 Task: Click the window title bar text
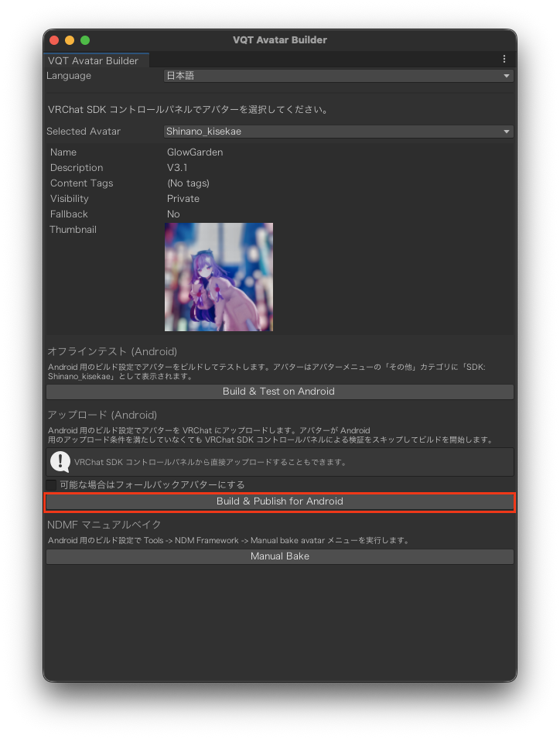(280, 40)
